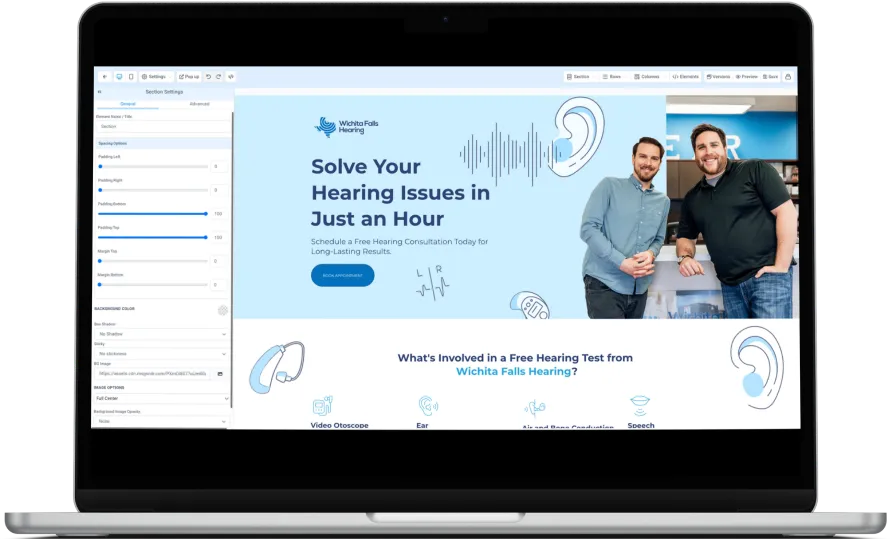Adjust the Padding Bottom slider

point(153,214)
